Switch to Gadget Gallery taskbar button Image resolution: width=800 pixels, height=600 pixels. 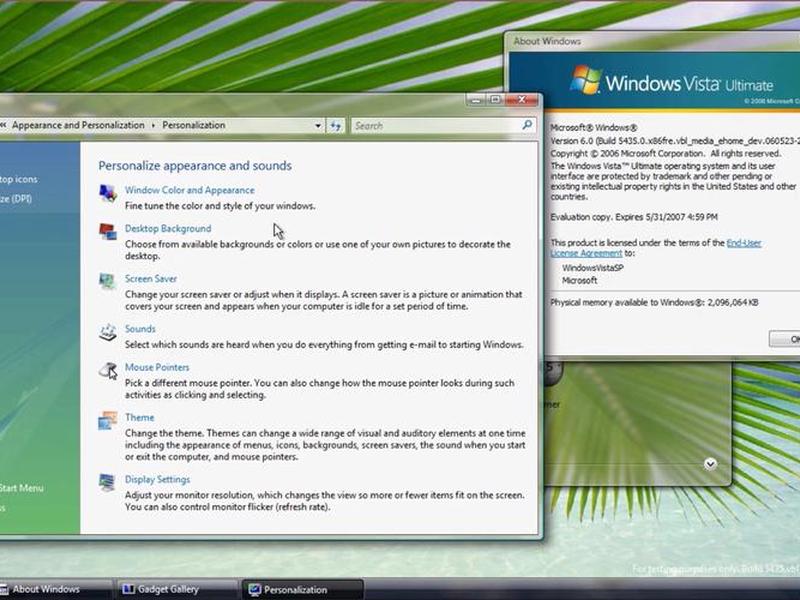177,589
